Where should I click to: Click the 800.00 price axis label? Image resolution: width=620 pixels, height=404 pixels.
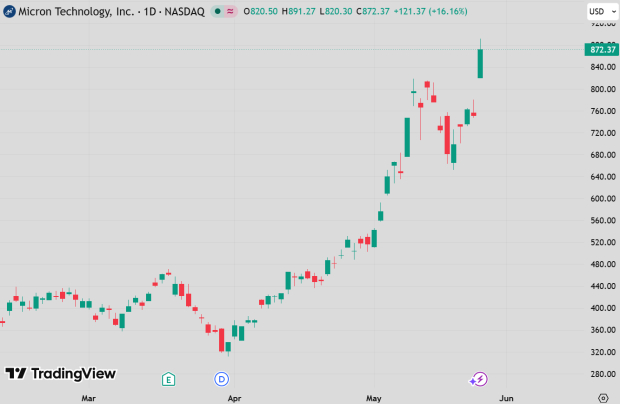tap(603, 89)
